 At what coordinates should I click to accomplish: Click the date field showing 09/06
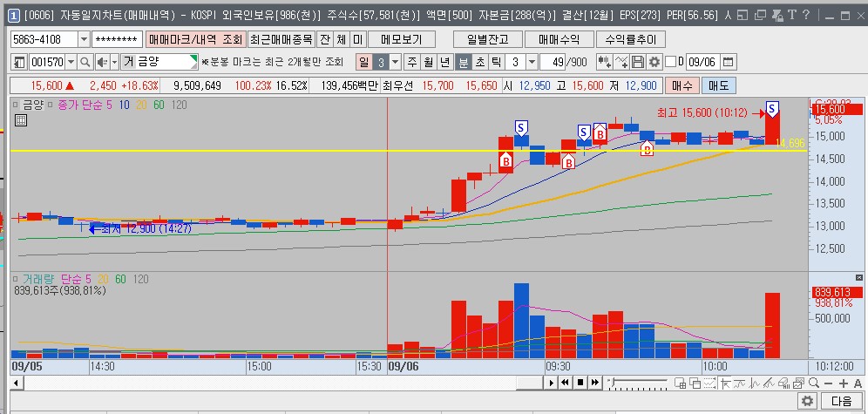click(703, 62)
